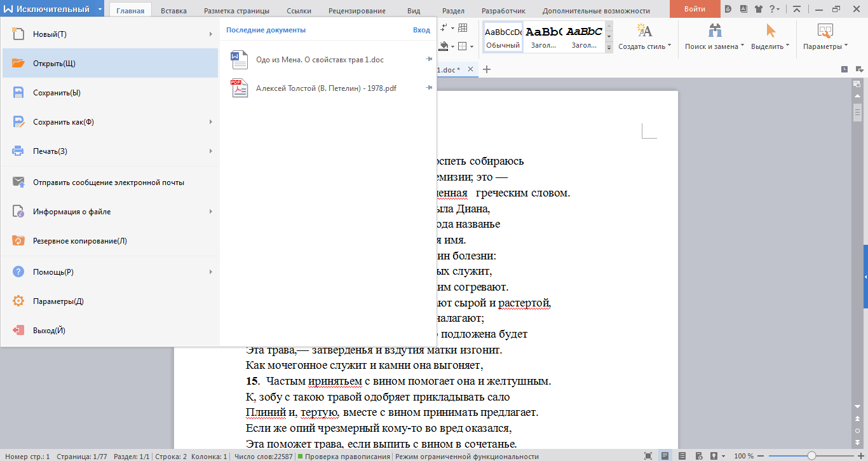
Task: Expand the New submenu arrow
Action: click(210, 34)
